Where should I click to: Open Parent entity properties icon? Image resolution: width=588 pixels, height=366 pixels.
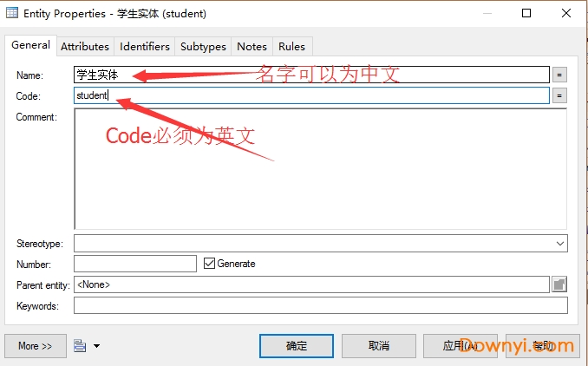[559, 284]
